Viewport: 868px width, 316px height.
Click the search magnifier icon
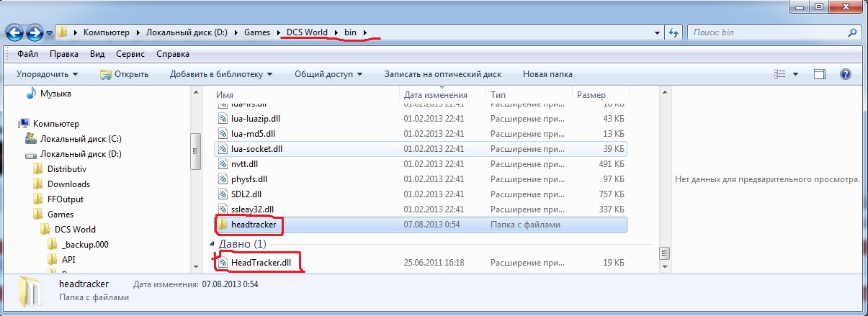854,33
